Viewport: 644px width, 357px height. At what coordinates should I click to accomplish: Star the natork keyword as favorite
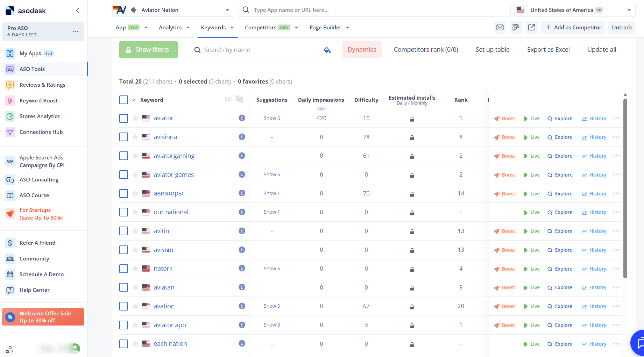135,269
